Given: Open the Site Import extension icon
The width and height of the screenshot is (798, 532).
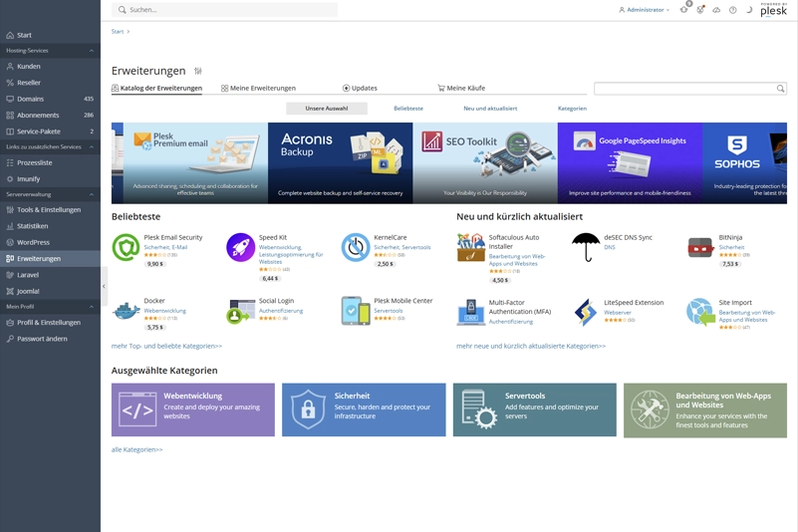Looking at the screenshot, I should coord(700,312).
